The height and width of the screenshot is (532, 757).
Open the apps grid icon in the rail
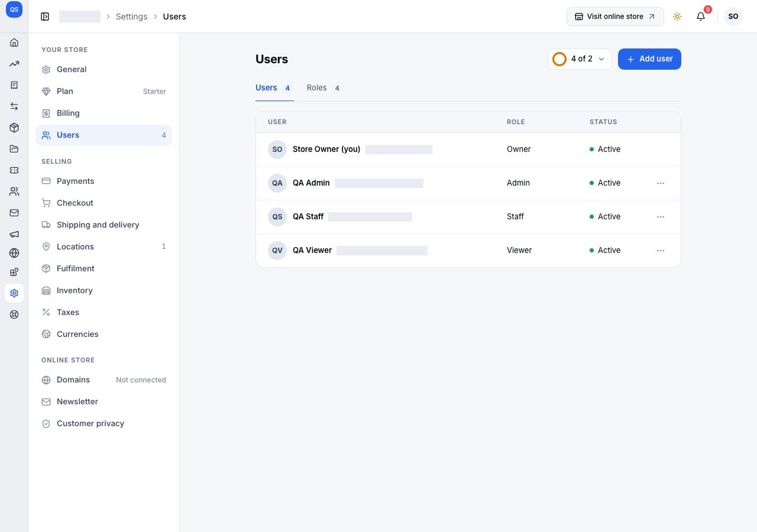click(14, 272)
